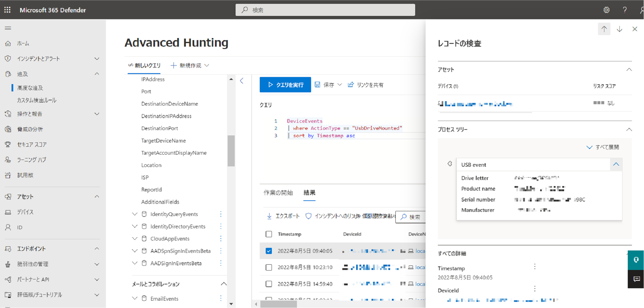Collapse navigation with hamburger menu icon
This screenshot has width=644, height=308.
point(8,28)
